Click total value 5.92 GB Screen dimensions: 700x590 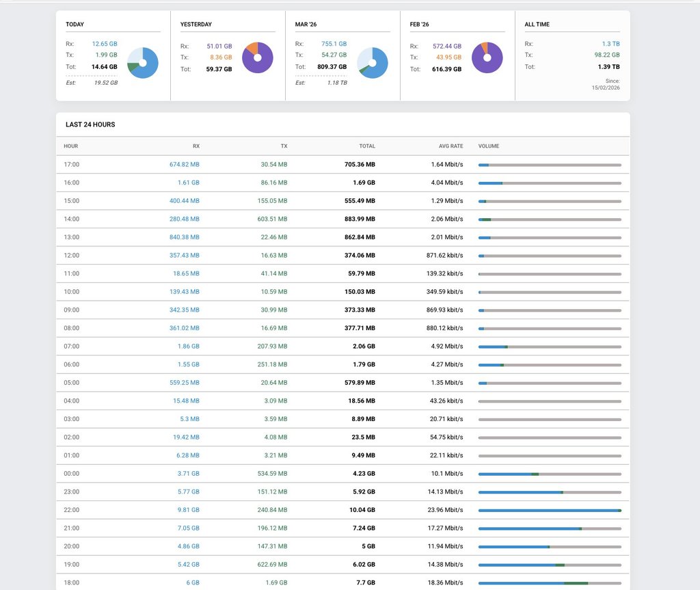pyautogui.click(x=364, y=492)
